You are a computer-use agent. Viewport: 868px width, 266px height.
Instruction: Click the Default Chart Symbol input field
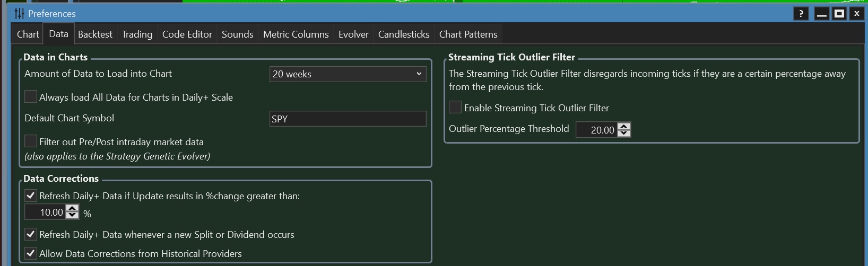[x=348, y=119]
